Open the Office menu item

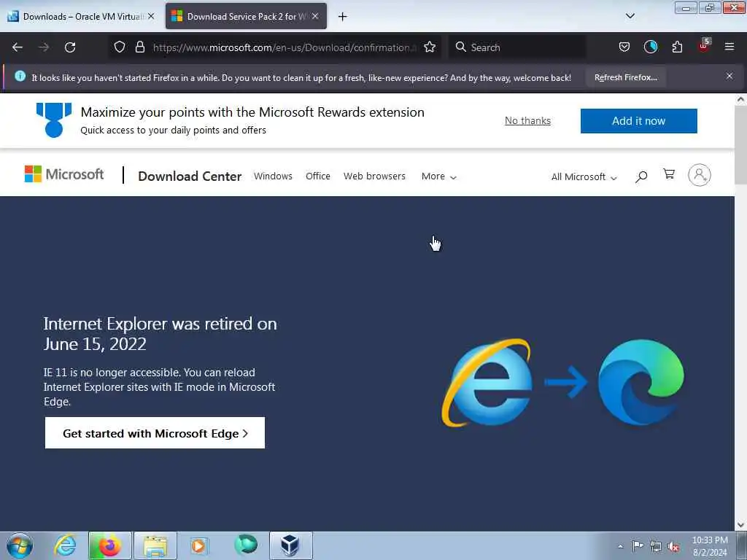click(x=318, y=176)
